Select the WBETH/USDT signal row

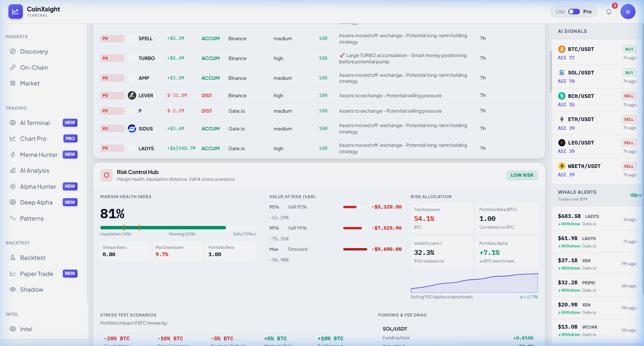point(597,170)
